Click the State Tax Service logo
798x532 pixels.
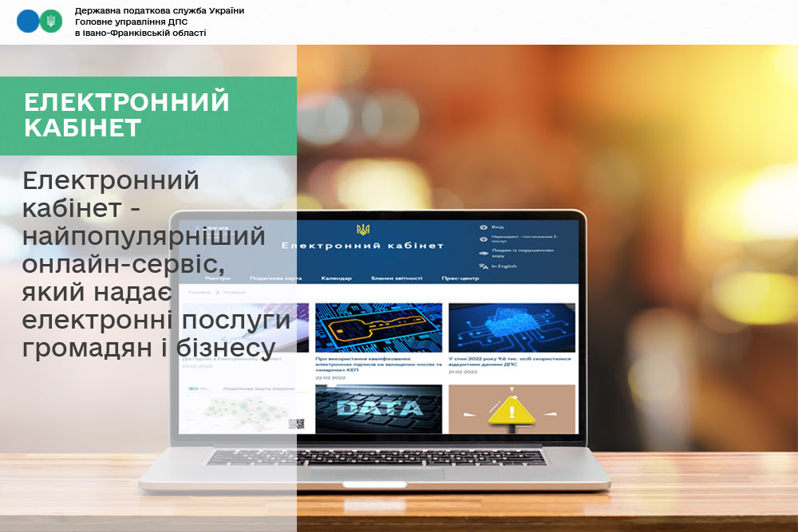pyautogui.click(x=39, y=22)
